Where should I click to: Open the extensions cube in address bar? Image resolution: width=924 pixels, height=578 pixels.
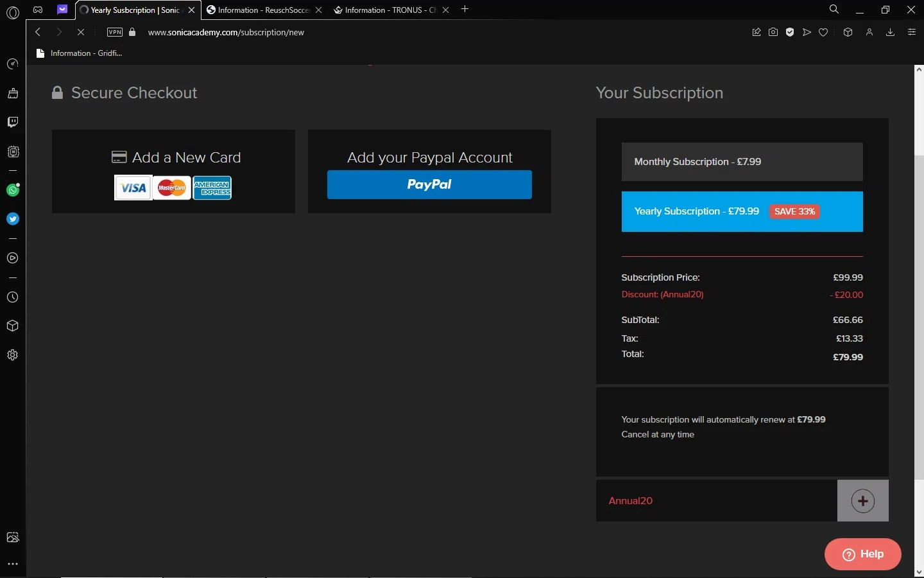(848, 32)
